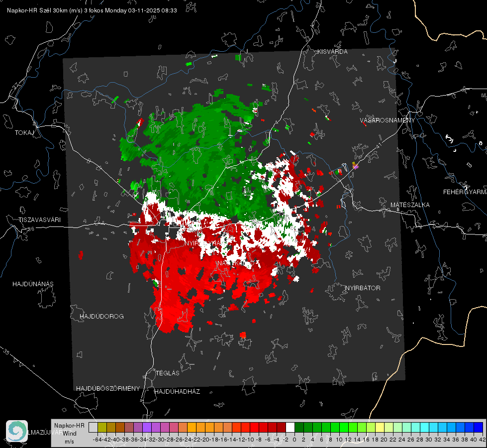Click the TÉGLÁS town label
Screen dimensions: 487x448
(x=168, y=373)
